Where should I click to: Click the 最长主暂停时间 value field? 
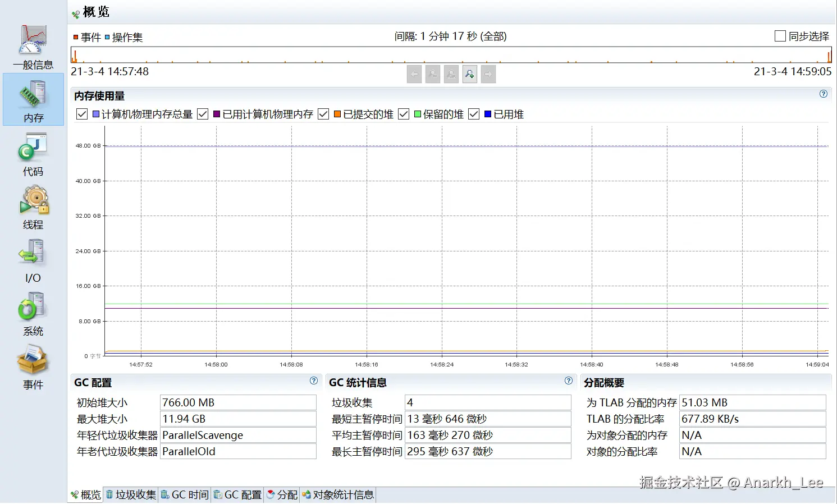tap(488, 451)
